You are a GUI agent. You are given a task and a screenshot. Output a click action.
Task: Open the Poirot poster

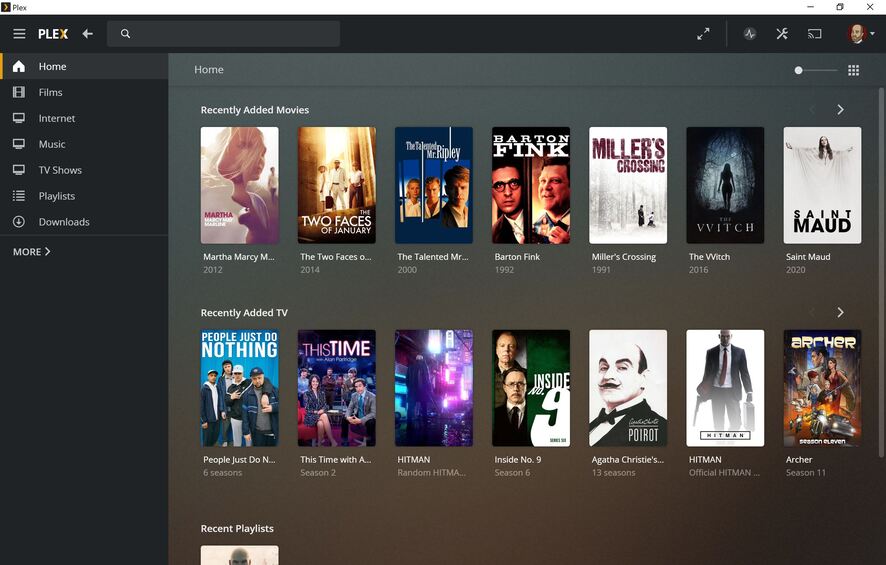[628, 388]
